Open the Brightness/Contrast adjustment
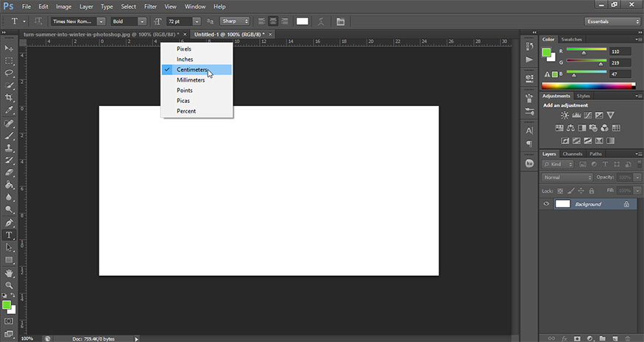 (x=565, y=115)
